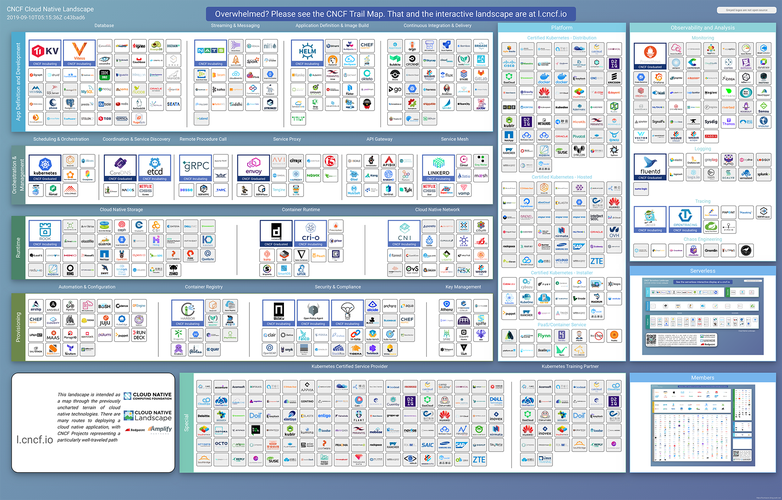Click the MAAS provisioning logo
Image resolution: width=782 pixels, height=500 pixels.
[x=53, y=335]
